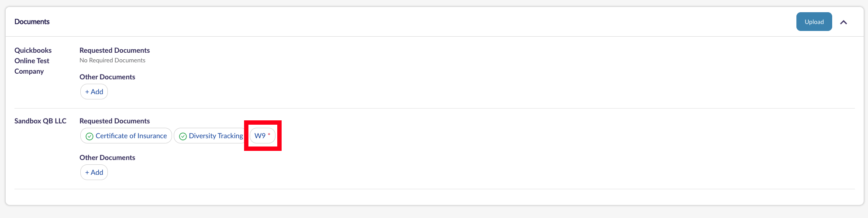Image resolution: width=868 pixels, height=218 pixels.
Task: Add other document for Sandbox QB LLC
Action: (94, 172)
